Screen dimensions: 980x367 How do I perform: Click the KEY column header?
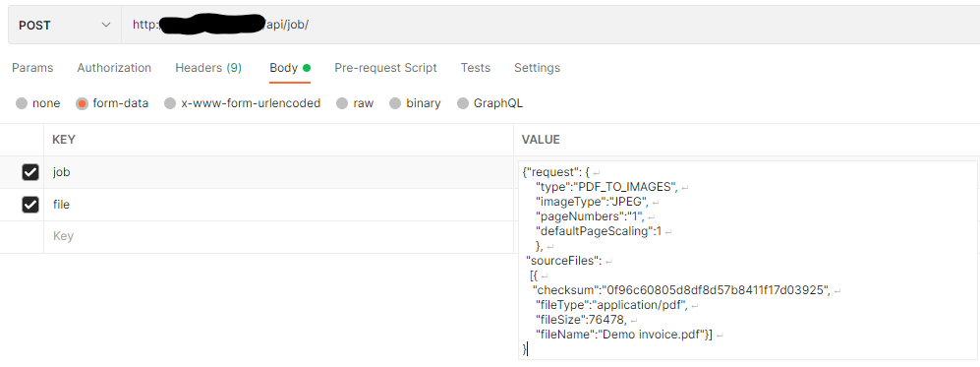click(64, 140)
